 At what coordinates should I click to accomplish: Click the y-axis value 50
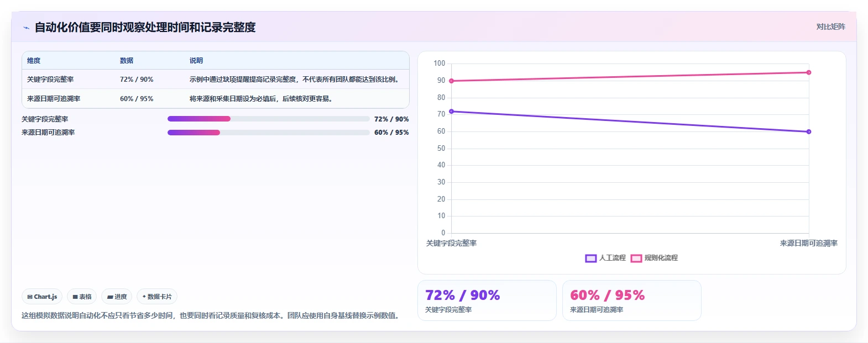(x=441, y=149)
